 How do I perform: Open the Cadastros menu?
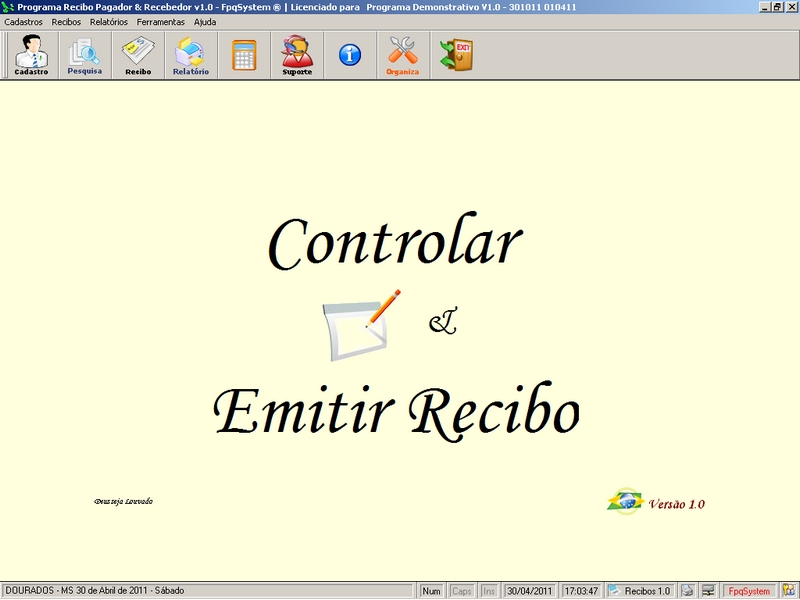[25, 20]
